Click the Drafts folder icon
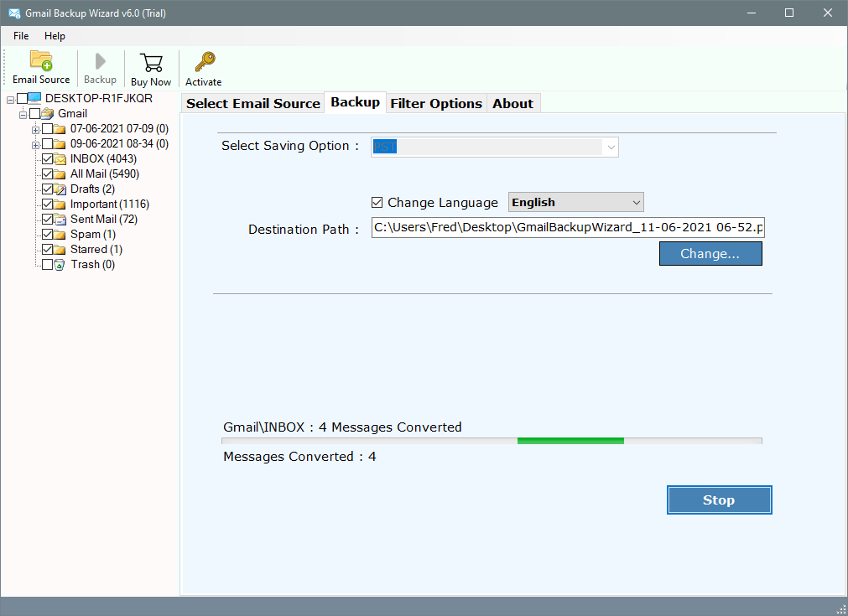Image resolution: width=848 pixels, height=616 pixels. coord(60,189)
